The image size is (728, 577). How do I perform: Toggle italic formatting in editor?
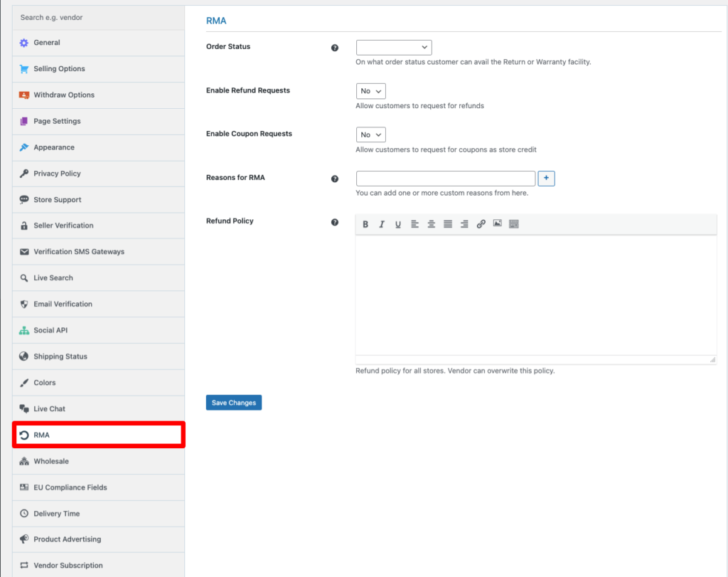click(x=382, y=224)
